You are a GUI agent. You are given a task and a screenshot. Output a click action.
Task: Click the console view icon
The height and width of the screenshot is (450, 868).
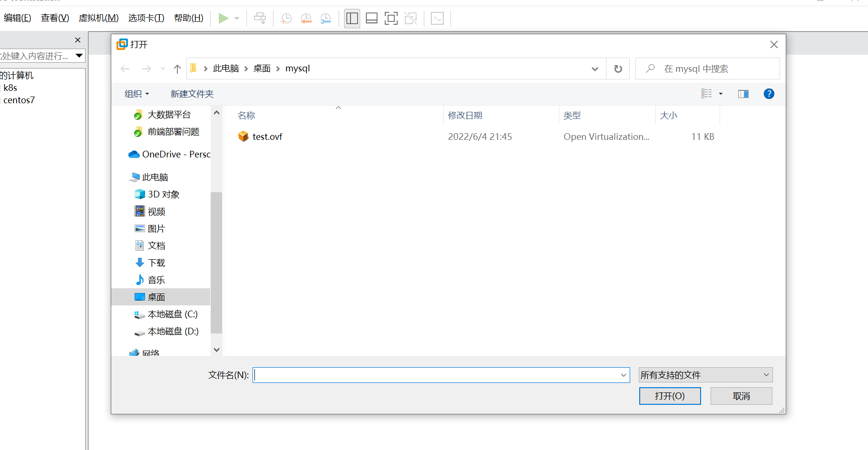pos(437,19)
